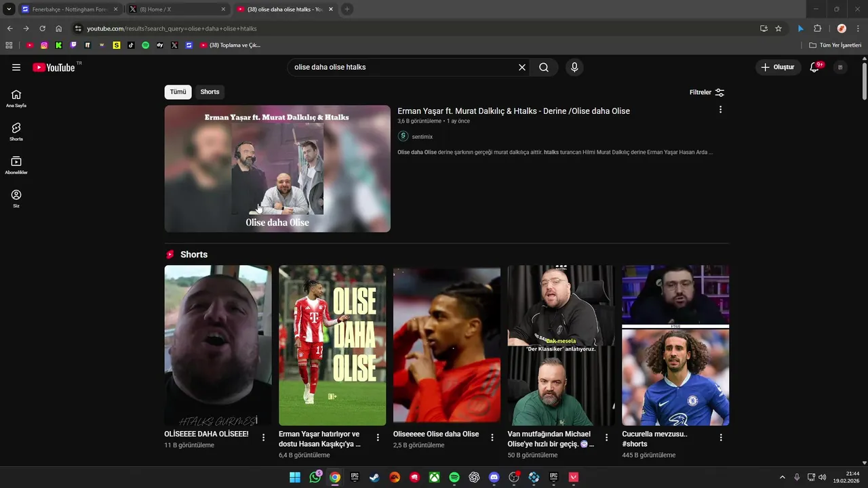Go back with the browser back arrow
Viewport: 868px width, 488px height.
9,28
